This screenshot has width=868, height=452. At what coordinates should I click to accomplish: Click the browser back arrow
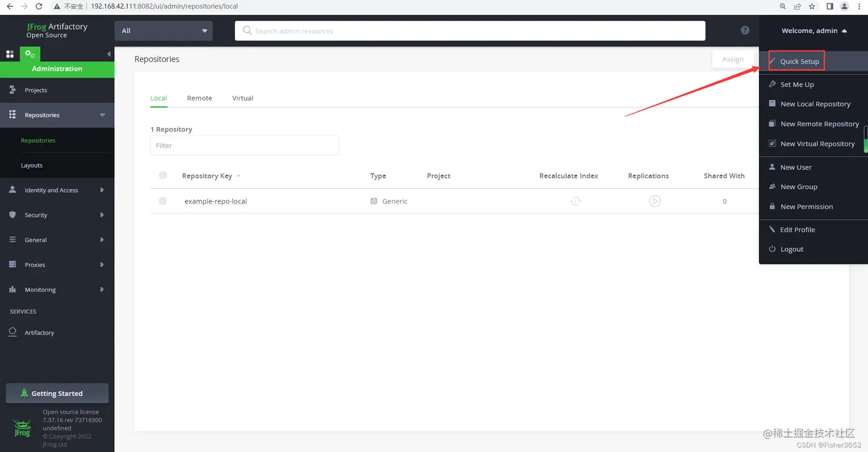[10, 6]
